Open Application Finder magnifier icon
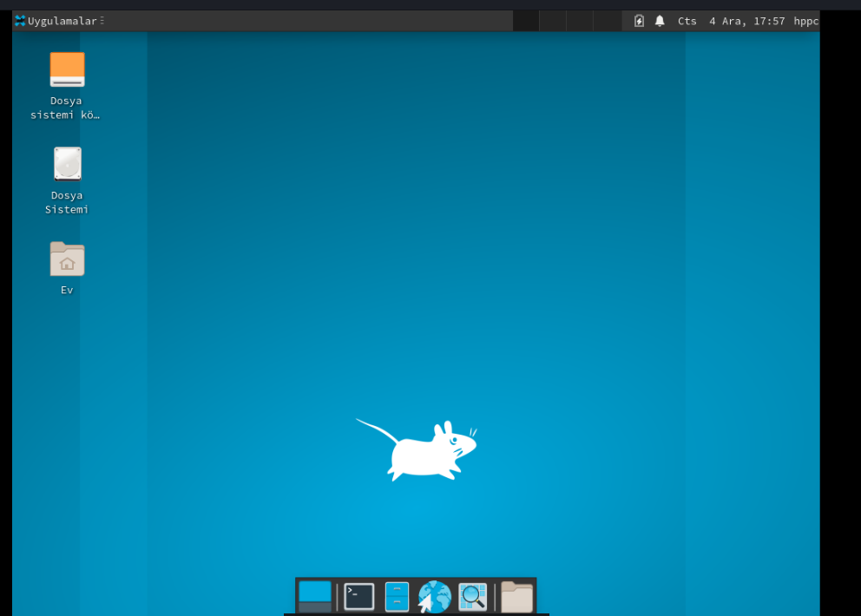The image size is (861, 616). point(473,596)
